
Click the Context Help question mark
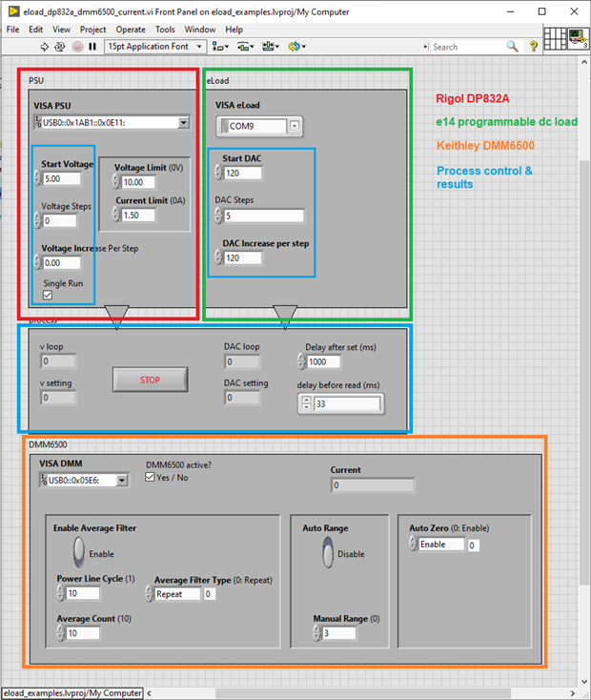tap(533, 47)
